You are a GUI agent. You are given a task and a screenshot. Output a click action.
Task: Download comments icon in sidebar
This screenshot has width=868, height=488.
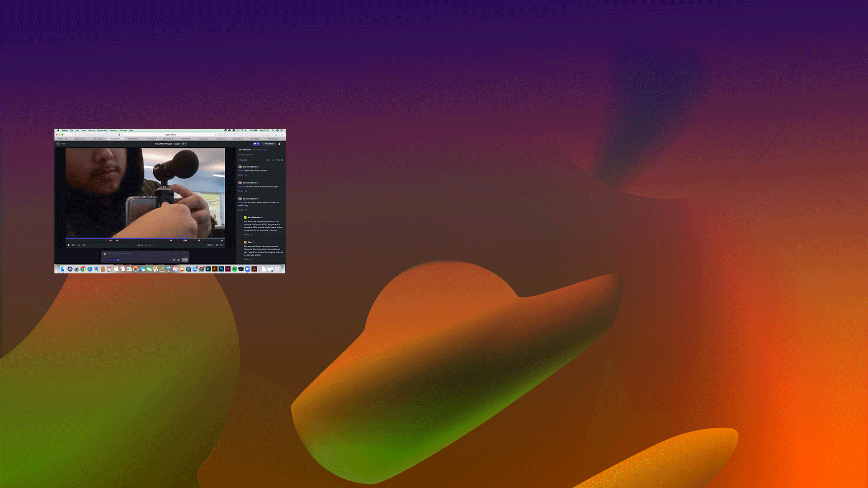(273, 160)
